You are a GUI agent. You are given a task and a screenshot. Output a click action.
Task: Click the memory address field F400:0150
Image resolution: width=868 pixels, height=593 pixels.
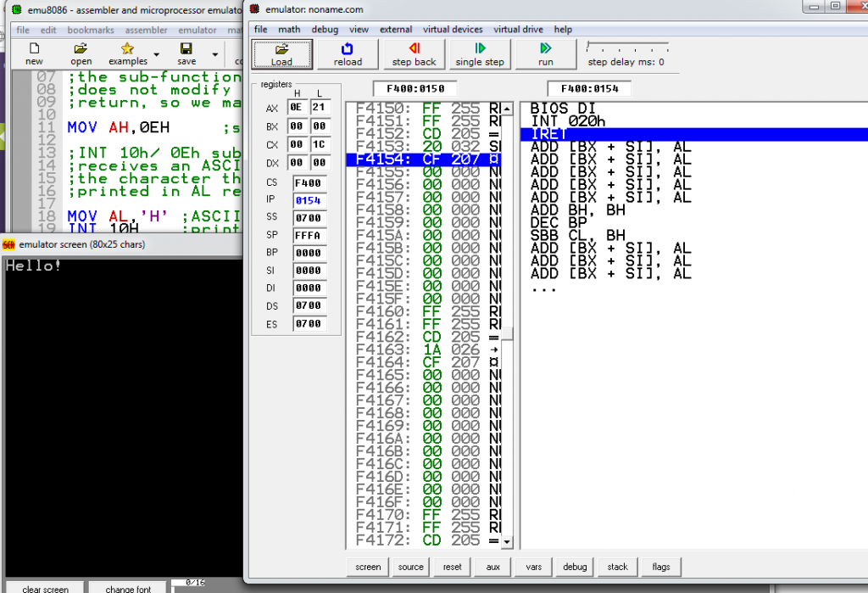tap(415, 89)
